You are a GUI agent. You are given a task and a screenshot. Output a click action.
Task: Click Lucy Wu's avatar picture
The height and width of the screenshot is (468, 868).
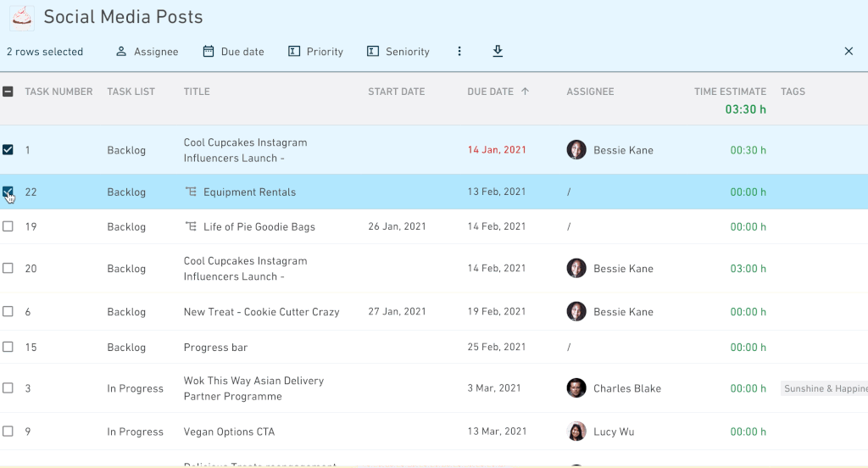(x=576, y=431)
